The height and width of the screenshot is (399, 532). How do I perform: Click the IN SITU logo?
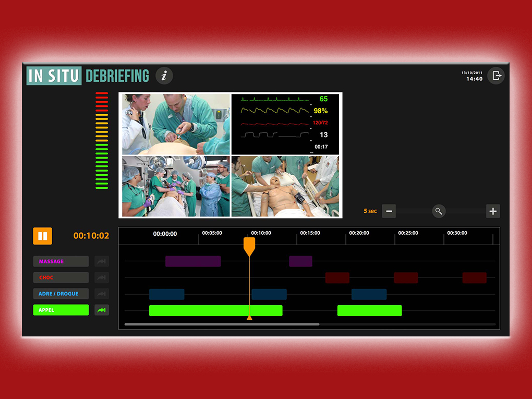click(x=54, y=76)
